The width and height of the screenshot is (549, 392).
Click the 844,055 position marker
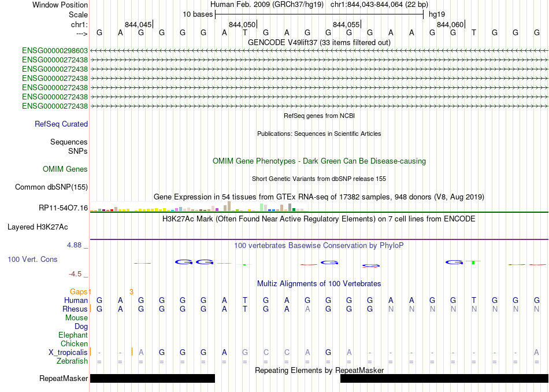click(346, 24)
